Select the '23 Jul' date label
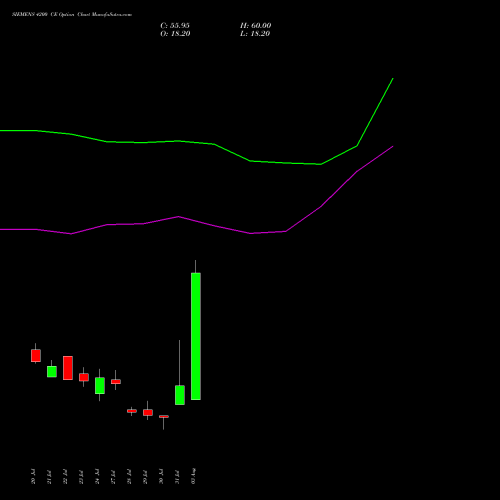The height and width of the screenshot is (500, 500). (x=81, y=477)
